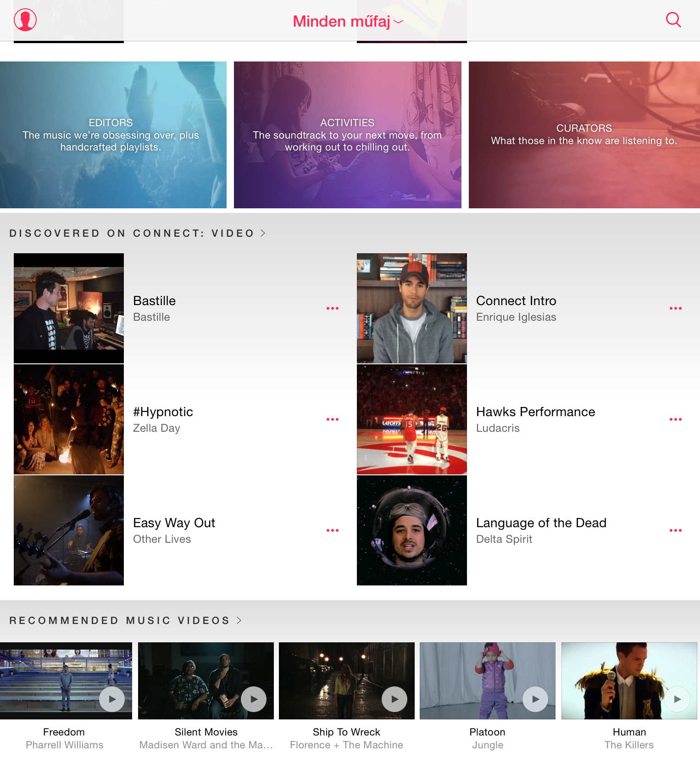Tap the artist name Enrique Iglesias
The height and width of the screenshot is (763, 700).
pos(516,317)
